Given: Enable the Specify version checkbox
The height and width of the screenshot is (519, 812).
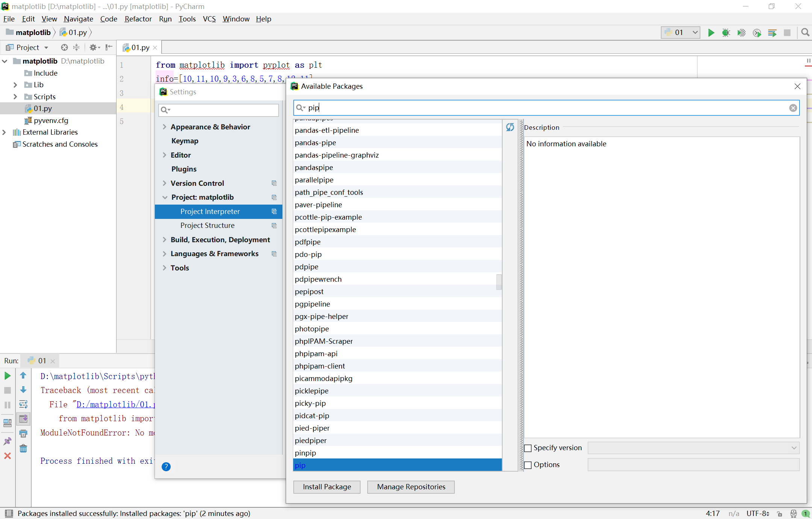Looking at the screenshot, I should pyautogui.click(x=528, y=448).
